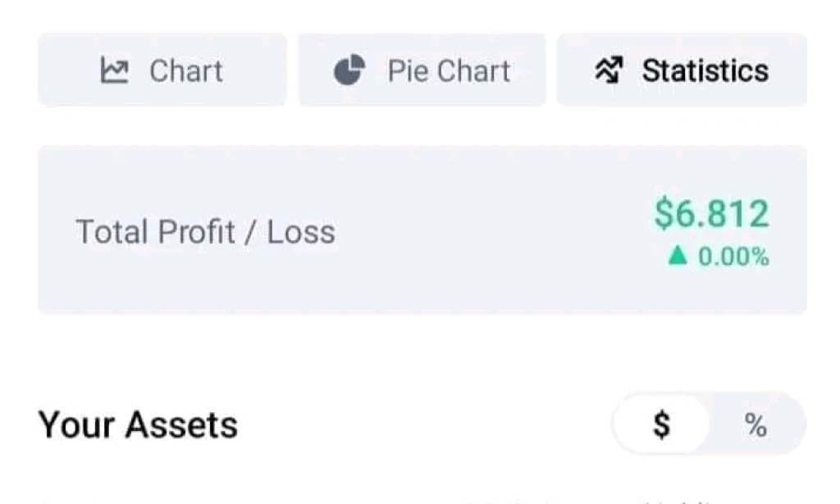
Task: Click the Total Profit / Loss label text
Action: [x=205, y=232]
